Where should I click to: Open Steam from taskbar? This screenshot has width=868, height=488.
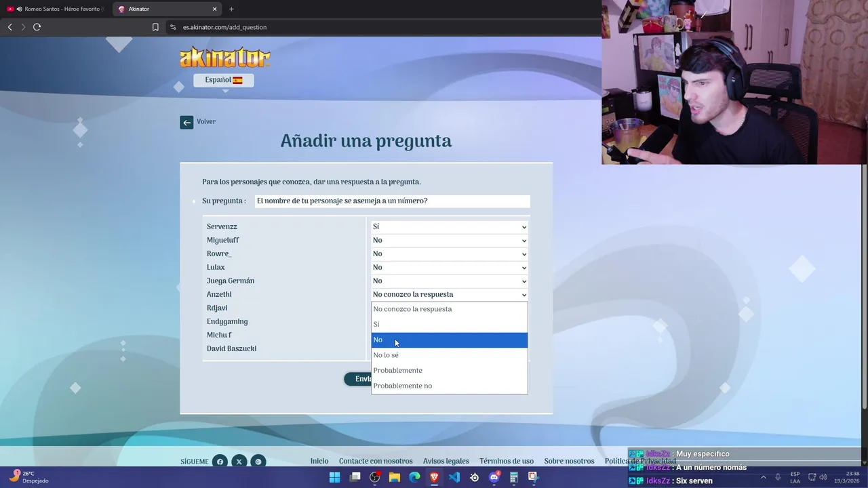click(474, 477)
